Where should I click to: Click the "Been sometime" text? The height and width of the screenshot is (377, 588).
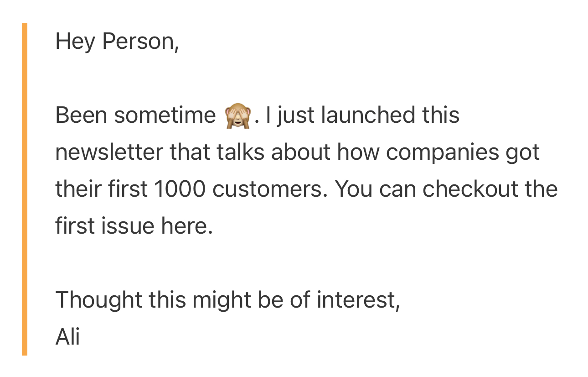[x=135, y=115]
